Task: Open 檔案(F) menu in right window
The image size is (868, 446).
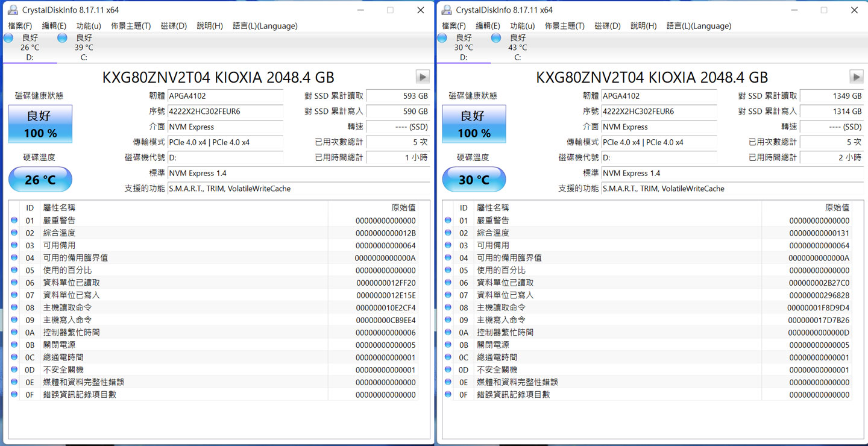Action: [x=454, y=26]
